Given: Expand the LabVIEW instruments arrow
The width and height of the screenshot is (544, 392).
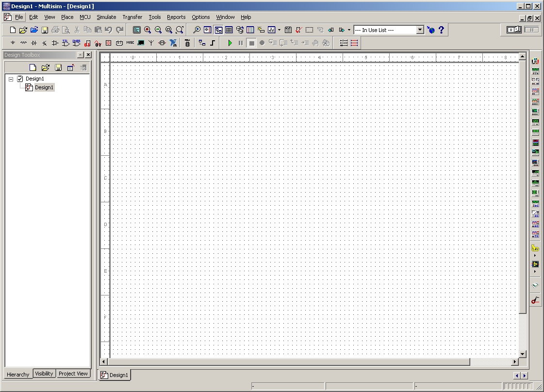Looking at the screenshot, I should coord(535,271).
